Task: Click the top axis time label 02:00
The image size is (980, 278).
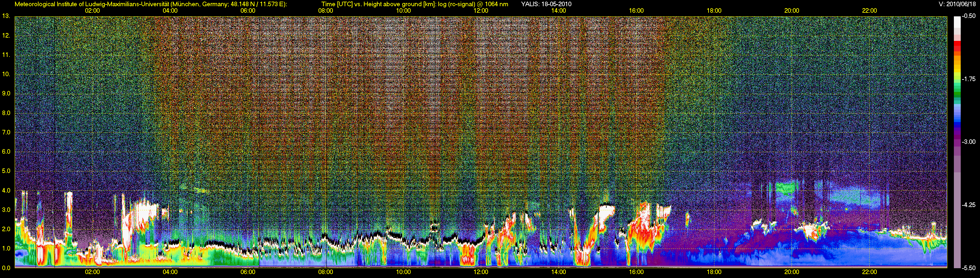Action: click(x=92, y=11)
